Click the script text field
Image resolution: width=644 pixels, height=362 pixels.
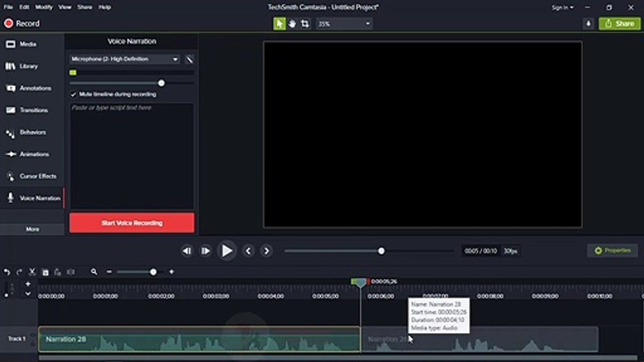tap(132, 156)
